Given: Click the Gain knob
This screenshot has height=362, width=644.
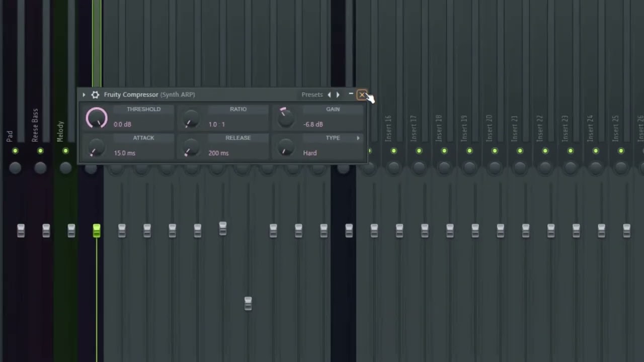Looking at the screenshot, I should click(x=285, y=118).
